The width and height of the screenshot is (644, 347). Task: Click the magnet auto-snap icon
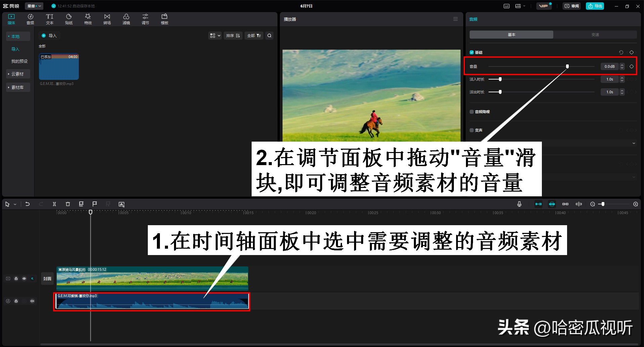click(552, 204)
